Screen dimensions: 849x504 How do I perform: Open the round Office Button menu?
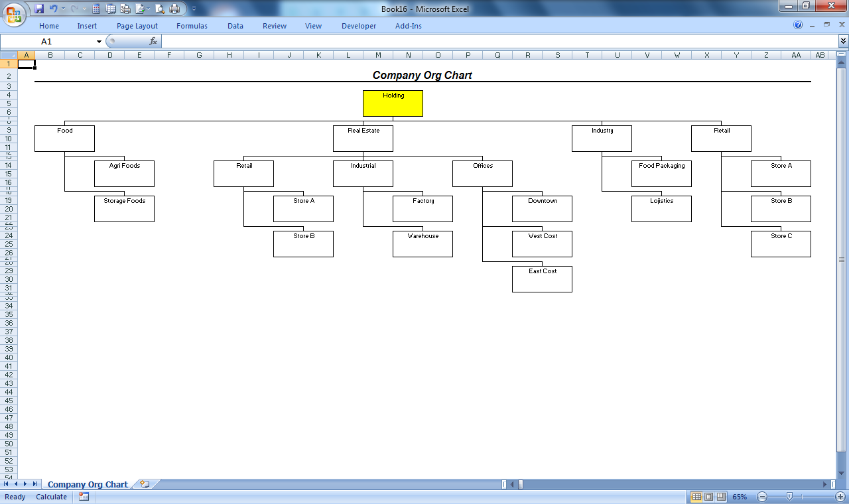tap(15, 13)
